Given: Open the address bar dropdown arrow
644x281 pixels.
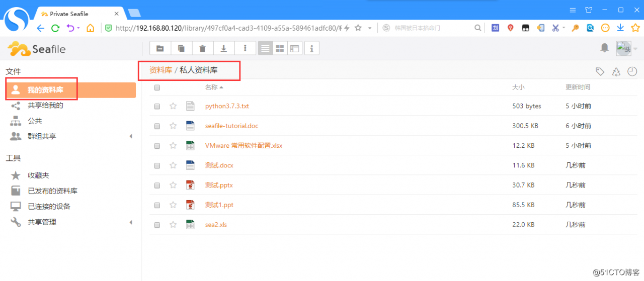Looking at the screenshot, I should (370, 28).
